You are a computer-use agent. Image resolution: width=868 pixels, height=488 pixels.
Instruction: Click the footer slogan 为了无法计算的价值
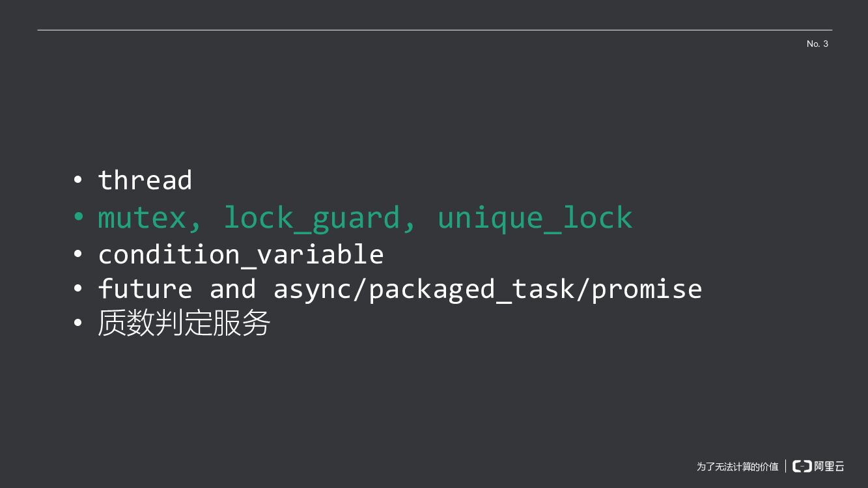(x=737, y=467)
